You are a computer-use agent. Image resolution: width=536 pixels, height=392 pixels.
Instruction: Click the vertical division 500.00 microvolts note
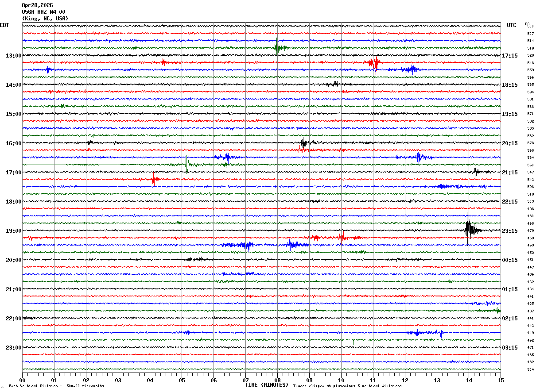coord(57,386)
